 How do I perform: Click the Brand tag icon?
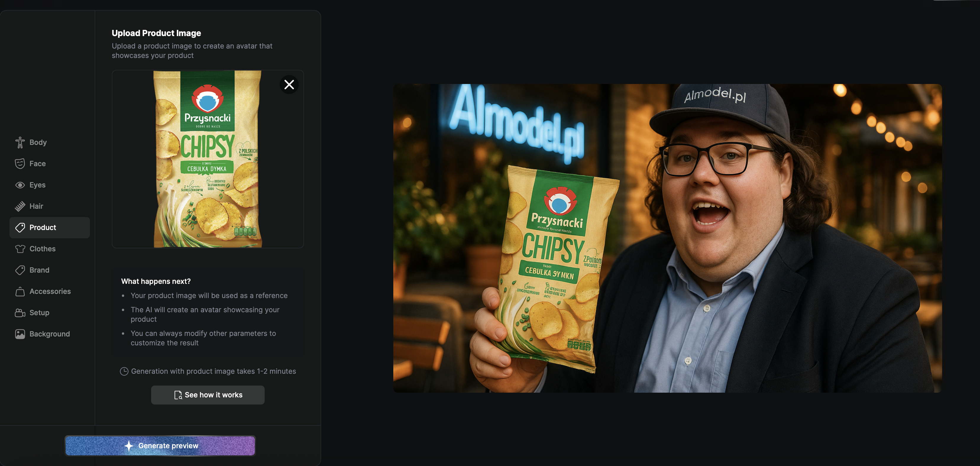pyautogui.click(x=20, y=270)
